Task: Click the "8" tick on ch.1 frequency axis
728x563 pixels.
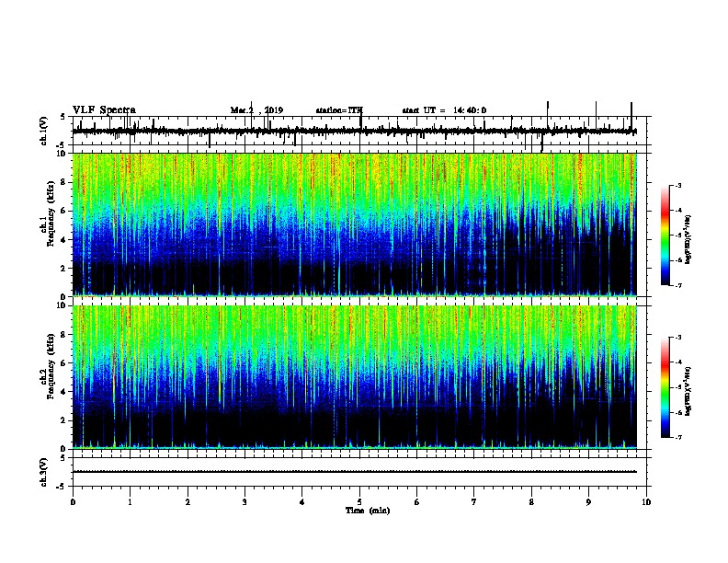Action: [x=63, y=182]
